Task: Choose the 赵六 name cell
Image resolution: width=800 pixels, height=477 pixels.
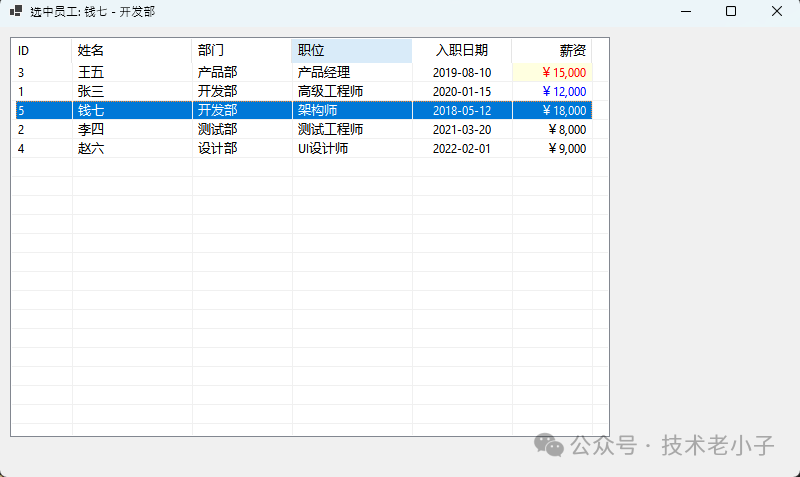Action: click(x=91, y=148)
